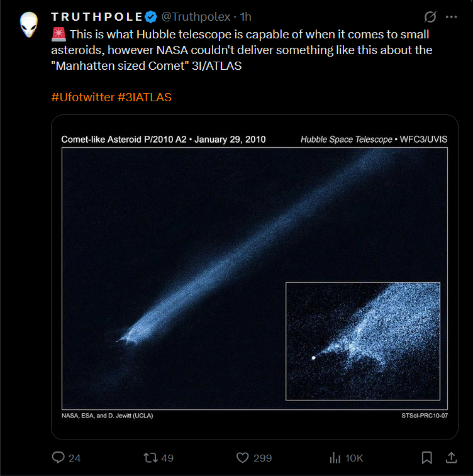The height and width of the screenshot is (476, 473).
Task: Click the repost arrows icon
Action: [151, 458]
